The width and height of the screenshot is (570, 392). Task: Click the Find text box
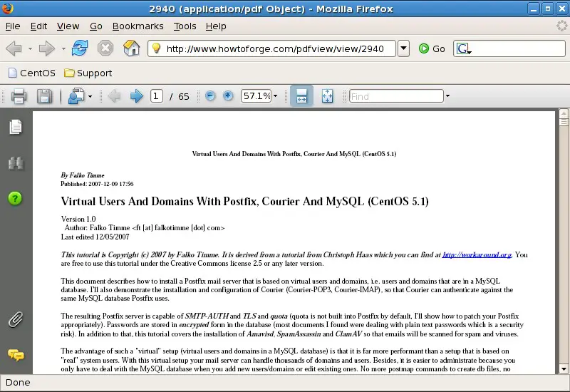(396, 96)
